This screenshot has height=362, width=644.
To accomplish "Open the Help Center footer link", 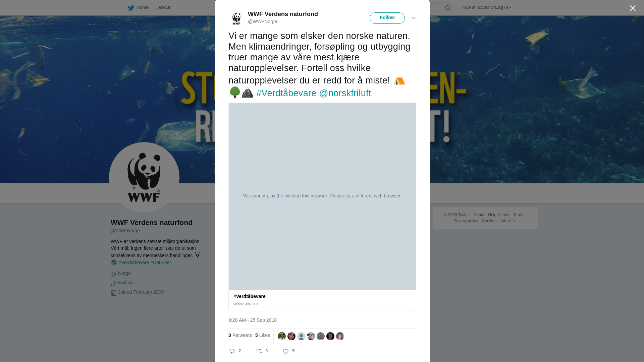I will click(x=499, y=215).
